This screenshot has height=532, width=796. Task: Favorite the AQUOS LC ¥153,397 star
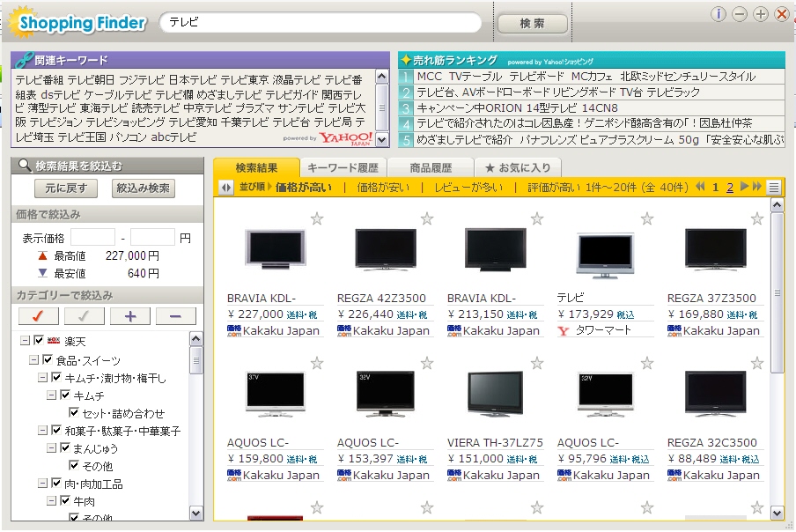(x=427, y=363)
